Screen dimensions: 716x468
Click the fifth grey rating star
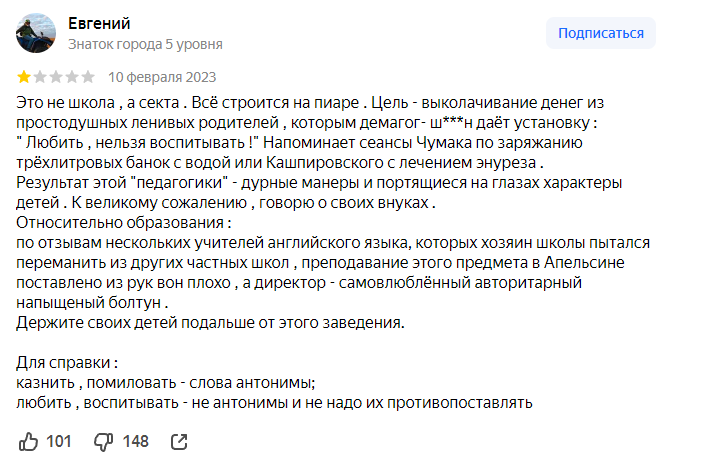88,76
